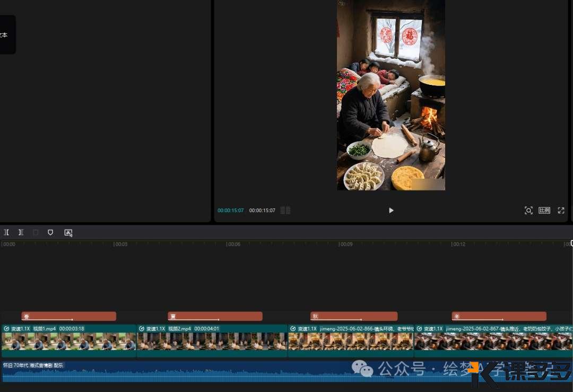Viewport: 573px width, 392px height.
Task: Click the grayed-out square delete icon
Action: pos(36,232)
